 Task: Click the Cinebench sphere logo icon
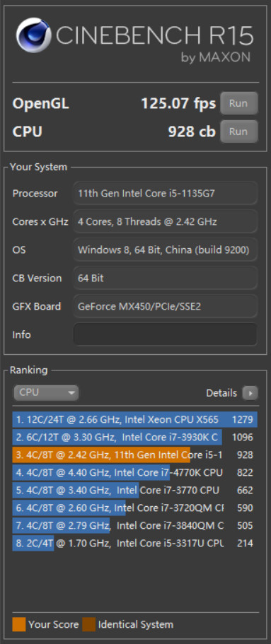click(x=33, y=35)
